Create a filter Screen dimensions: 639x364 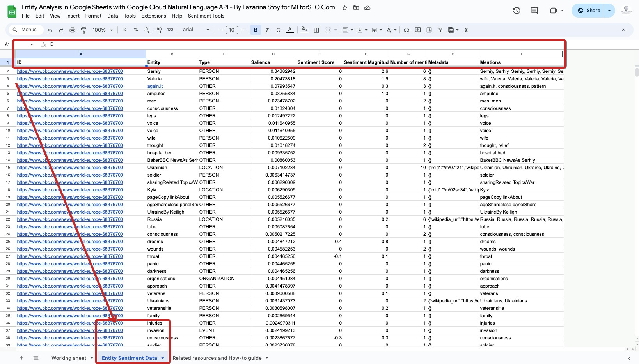pos(440,30)
